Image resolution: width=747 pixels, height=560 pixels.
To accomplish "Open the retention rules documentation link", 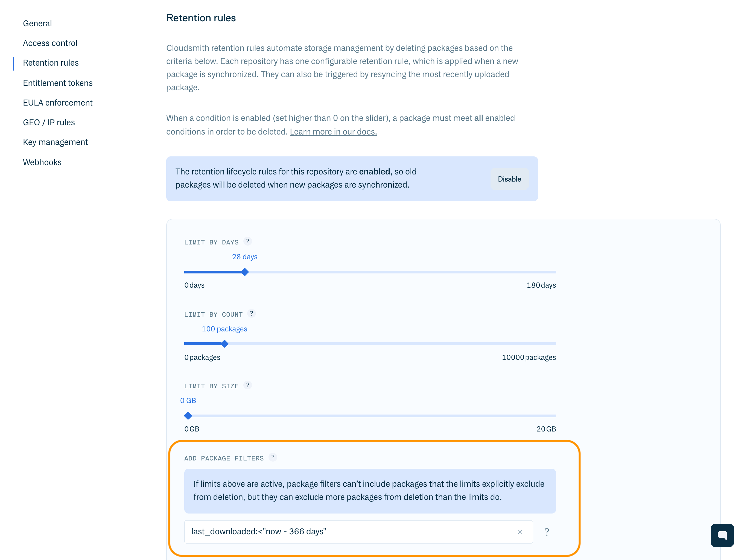I will (333, 132).
